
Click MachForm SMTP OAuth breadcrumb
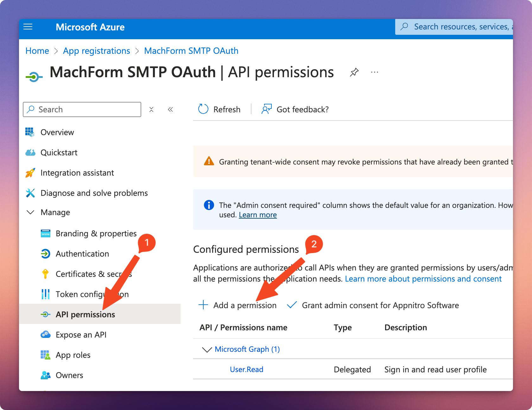point(191,51)
